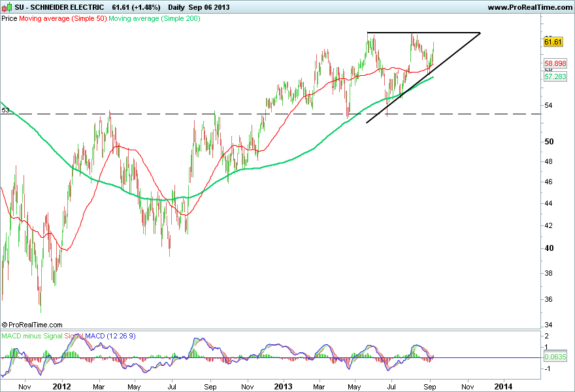Select the SU - SCHNEIDER ELECTRIC title

[x=59, y=7]
